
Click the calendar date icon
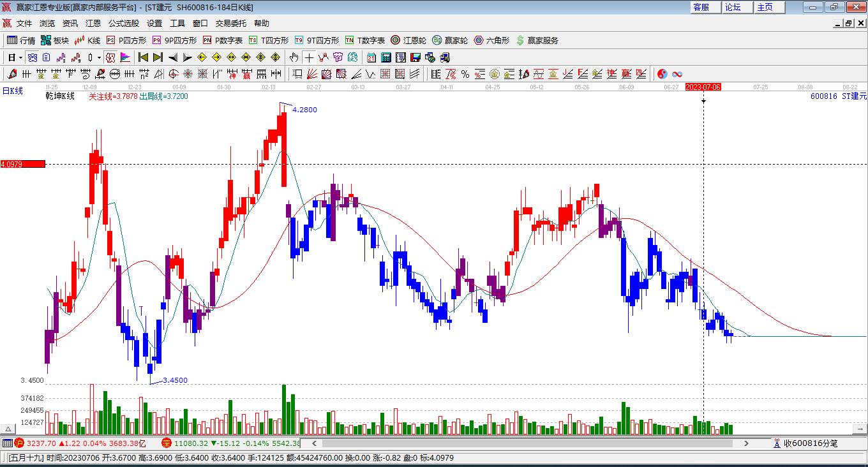(x=371, y=57)
